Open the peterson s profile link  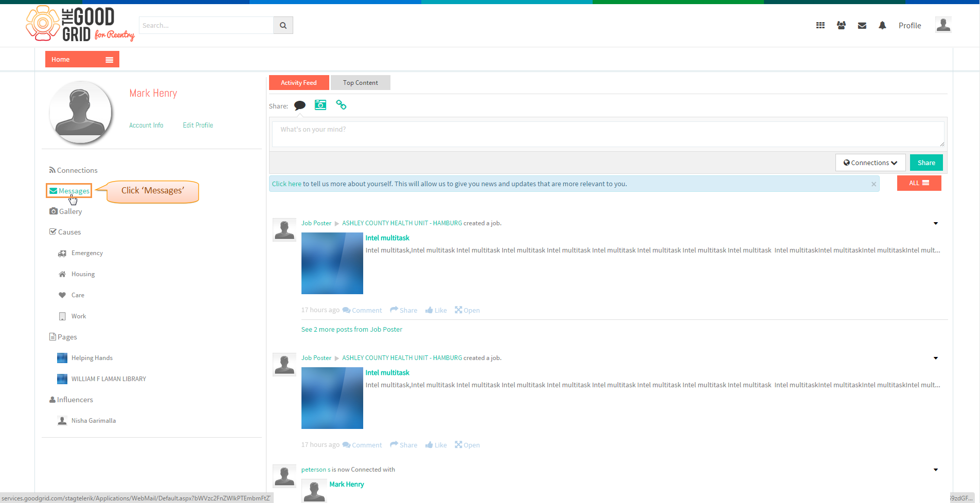[x=316, y=470]
